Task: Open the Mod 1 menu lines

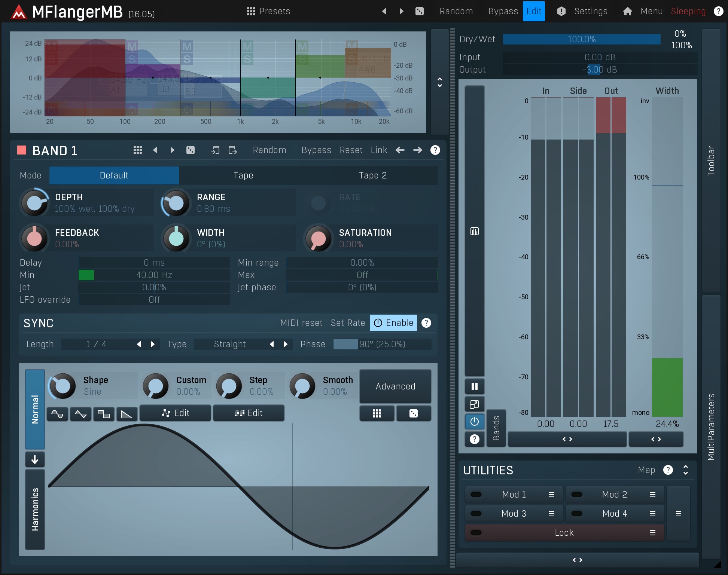Action: pos(552,495)
